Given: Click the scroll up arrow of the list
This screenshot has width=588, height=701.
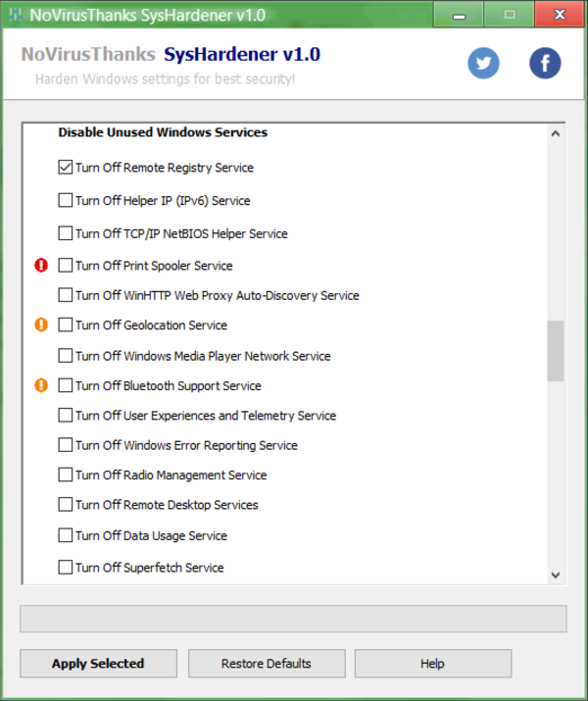Looking at the screenshot, I should click(x=556, y=133).
